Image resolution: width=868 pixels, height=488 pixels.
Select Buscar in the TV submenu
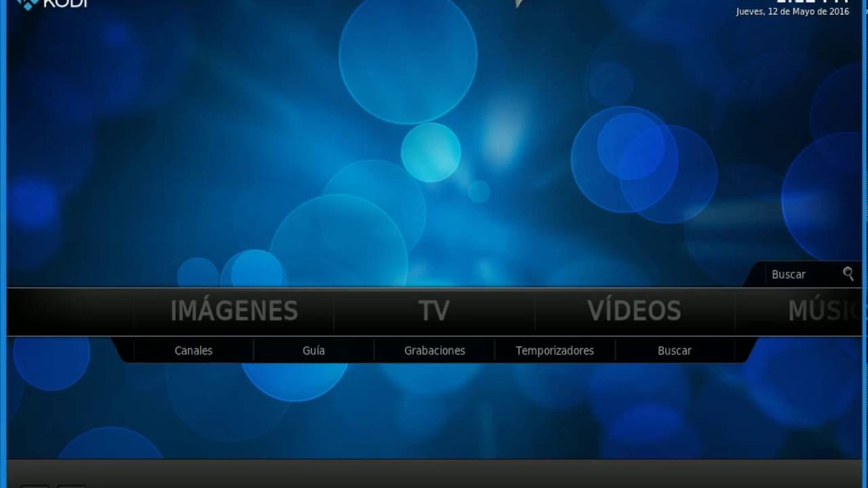[x=675, y=350]
